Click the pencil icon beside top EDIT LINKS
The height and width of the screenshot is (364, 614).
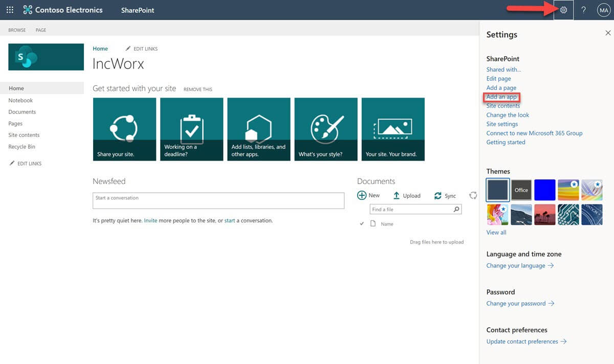click(x=128, y=49)
